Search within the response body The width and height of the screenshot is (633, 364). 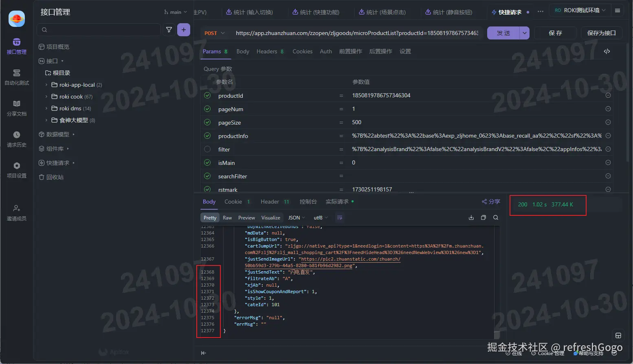(x=496, y=217)
